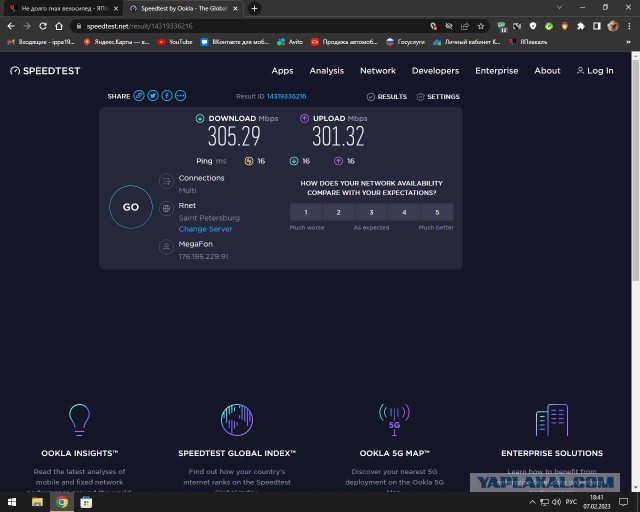Screen dimensions: 640x512
Task: Open the Gmail inbox bookmark
Action: coord(41,42)
